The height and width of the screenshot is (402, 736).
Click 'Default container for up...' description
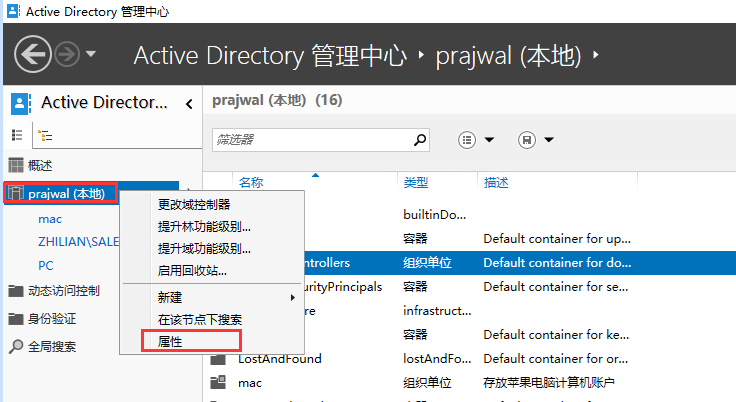[557, 239]
